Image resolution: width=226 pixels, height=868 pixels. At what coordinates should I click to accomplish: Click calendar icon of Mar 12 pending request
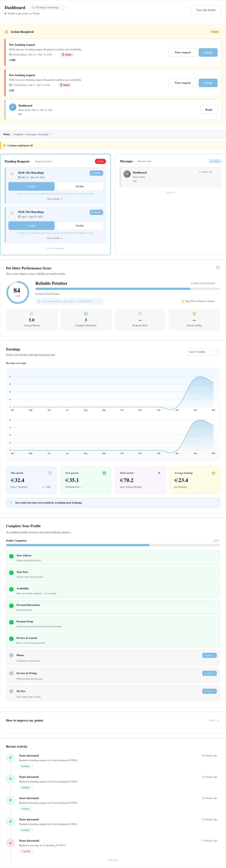pos(12,174)
